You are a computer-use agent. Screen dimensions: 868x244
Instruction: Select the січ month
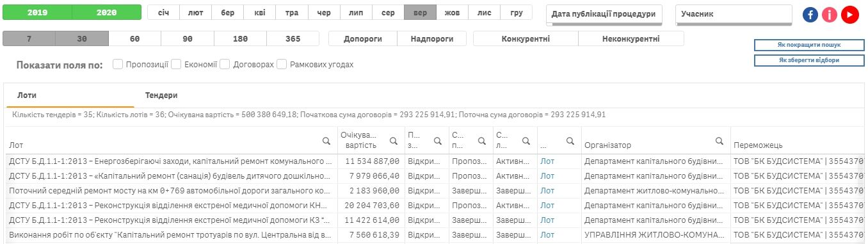point(164,12)
